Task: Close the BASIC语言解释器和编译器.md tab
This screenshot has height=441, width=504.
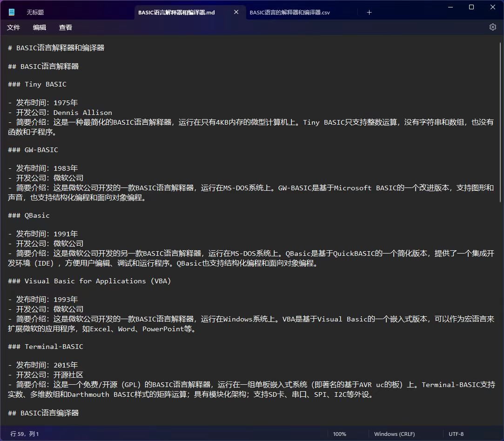Action: point(236,12)
